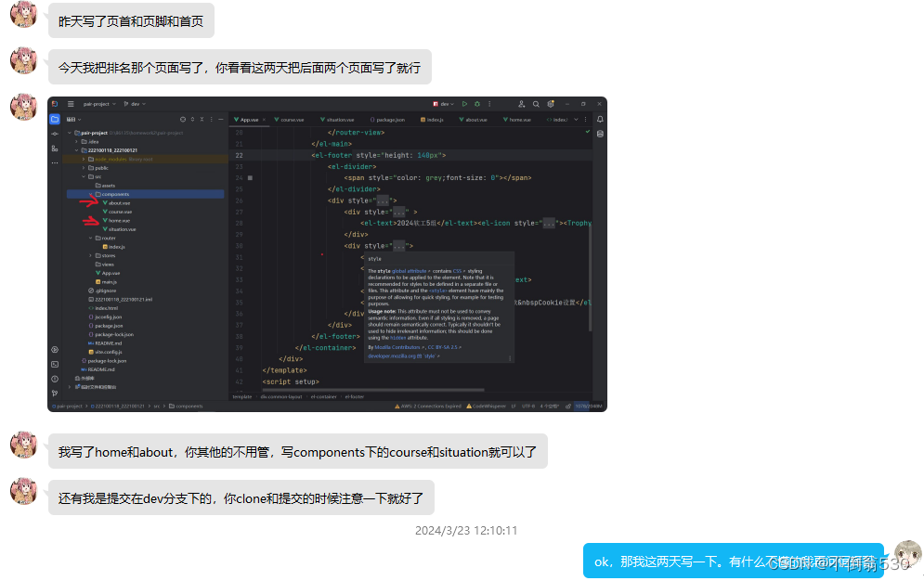Screen dimensions: 924x581
Task: Collapse the router folder
Action: 91,239
